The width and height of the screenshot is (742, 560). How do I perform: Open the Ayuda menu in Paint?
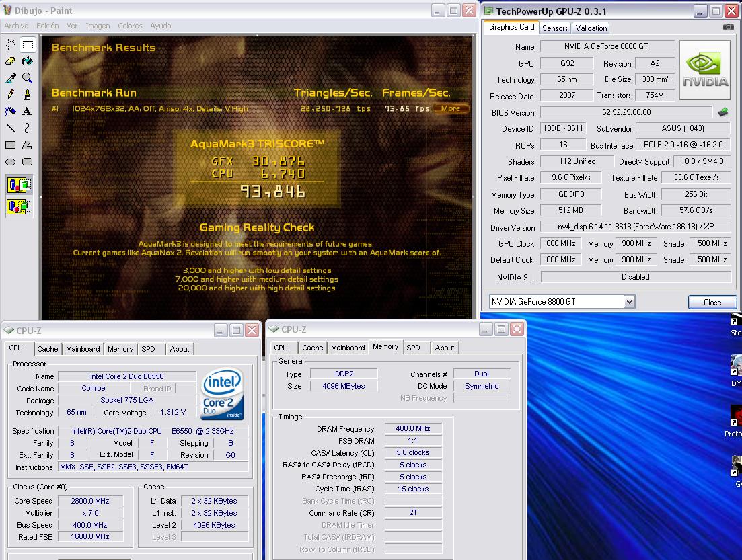coord(160,26)
